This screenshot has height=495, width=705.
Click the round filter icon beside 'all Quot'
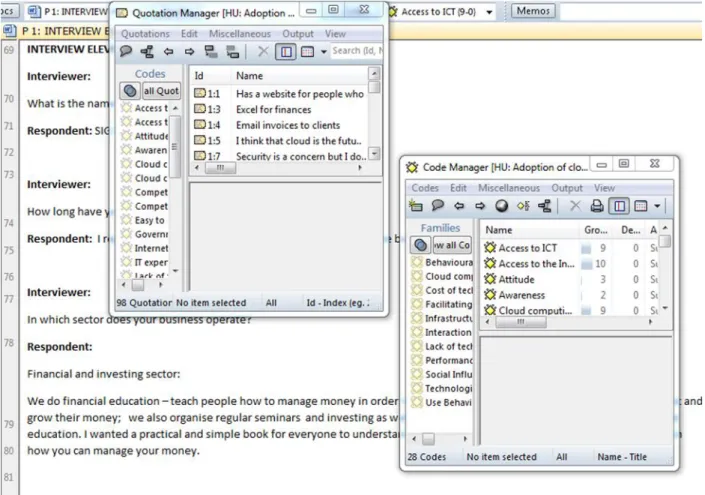[130, 91]
